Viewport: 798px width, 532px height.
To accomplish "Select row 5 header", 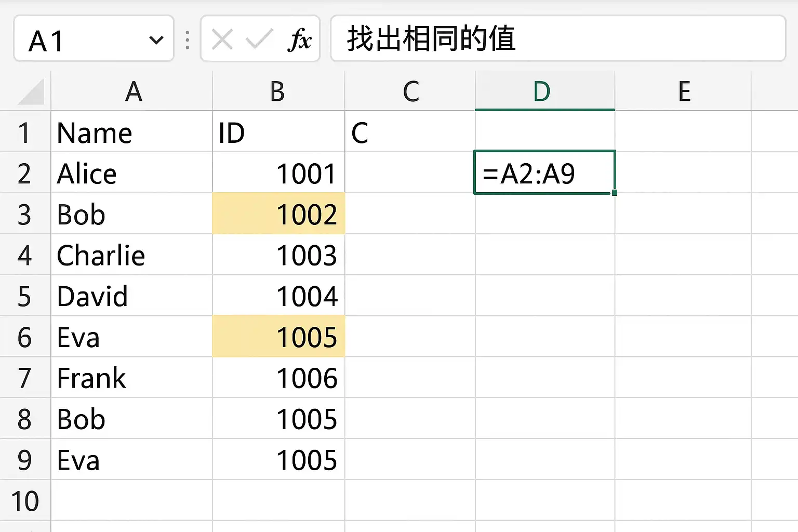I will (x=24, y=296).
